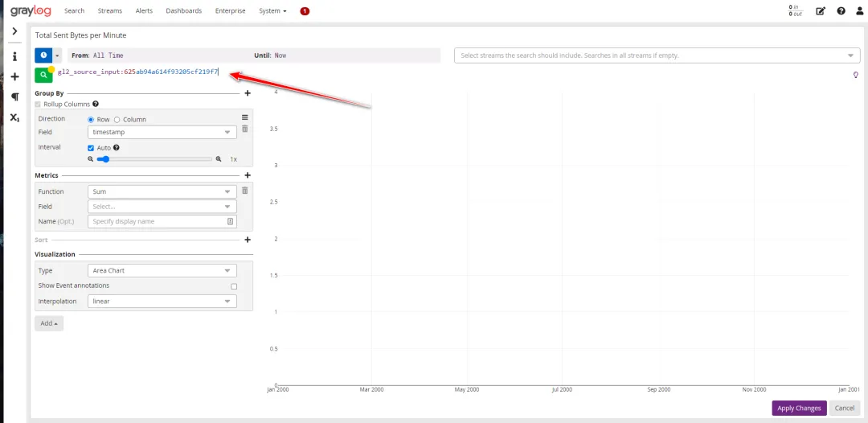Go to the Streams menu item
868x423 pixels.
click(x=109, y=10)
